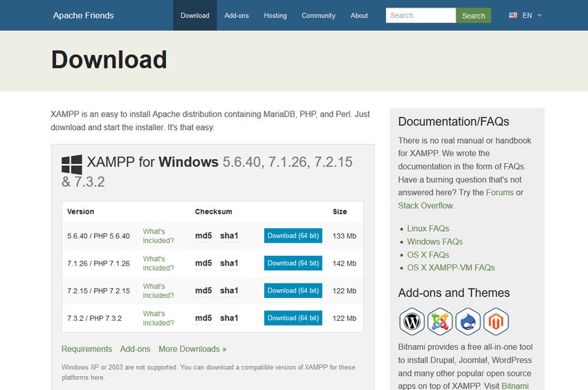The image size is (588, 390).
Task: Open What's Included for 5.6.40
Action: [158, 236]
